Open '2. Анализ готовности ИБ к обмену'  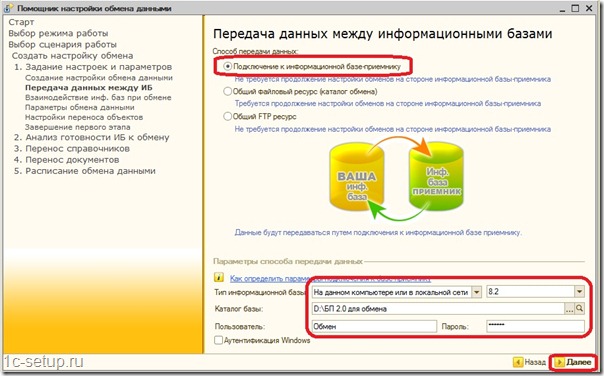click(x=92, y=137)
